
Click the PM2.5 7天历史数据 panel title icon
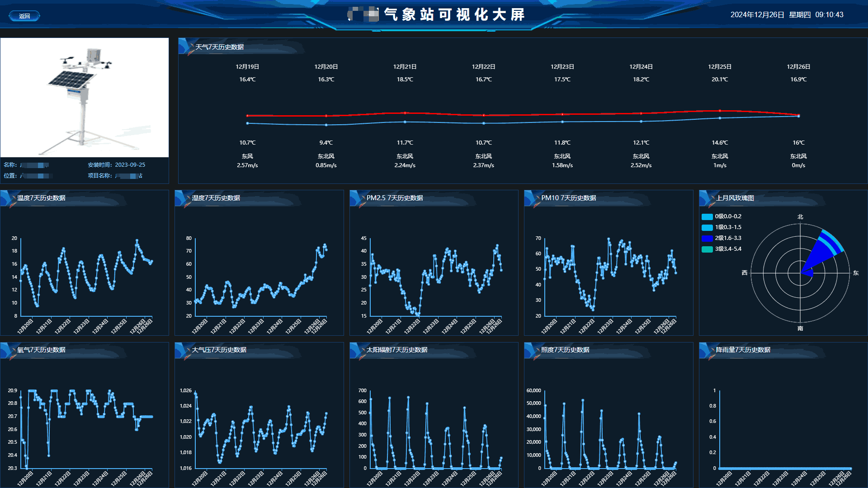[x=358, y=198]
